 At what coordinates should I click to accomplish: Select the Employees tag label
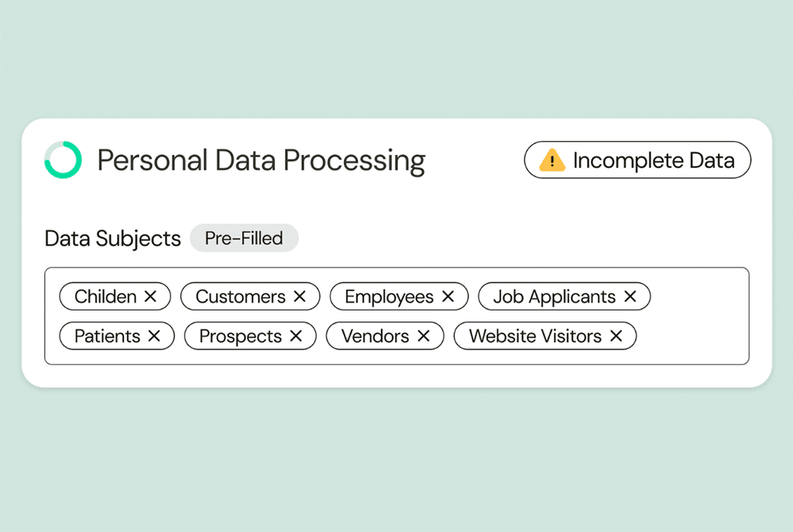point(389,297)
